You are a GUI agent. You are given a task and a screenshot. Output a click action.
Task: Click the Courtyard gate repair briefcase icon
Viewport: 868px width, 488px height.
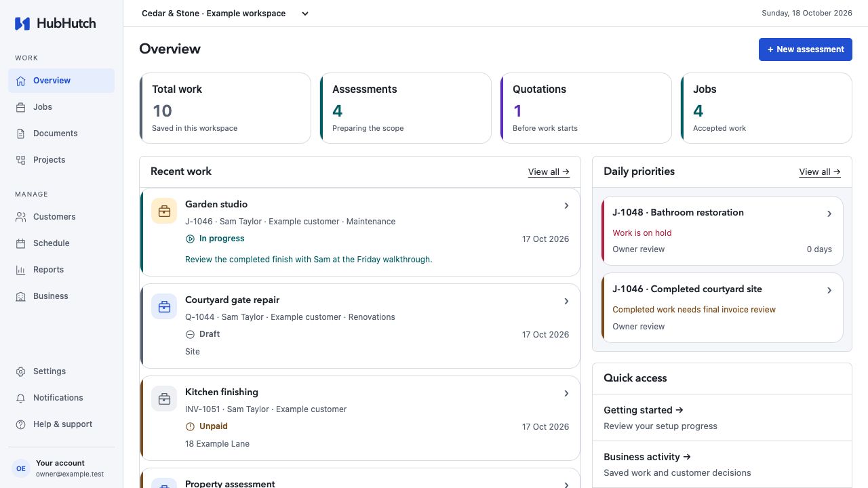(164, 306)
